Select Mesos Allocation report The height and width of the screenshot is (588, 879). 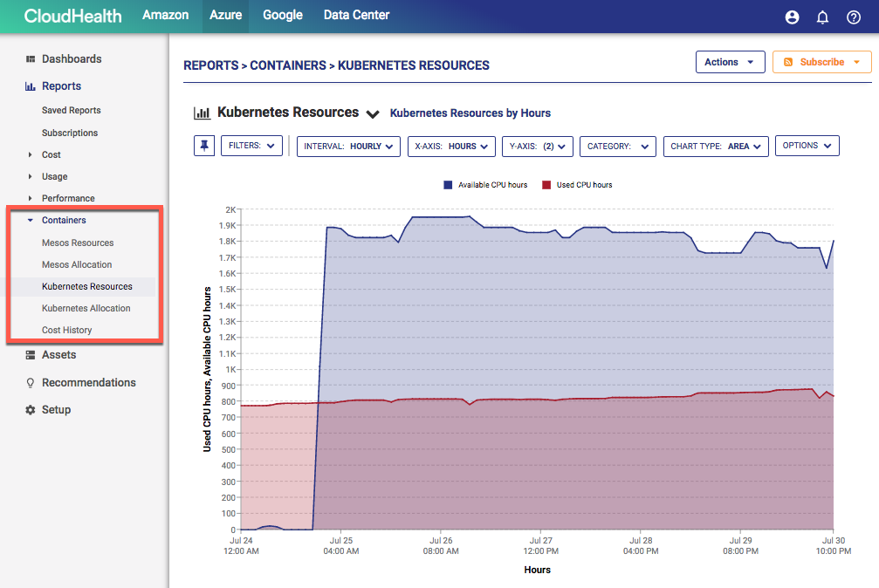[x=77, y=264]
